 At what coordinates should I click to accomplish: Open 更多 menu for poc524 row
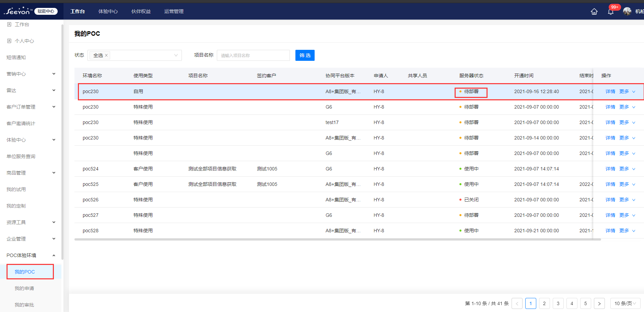click(x=627, y=169)
